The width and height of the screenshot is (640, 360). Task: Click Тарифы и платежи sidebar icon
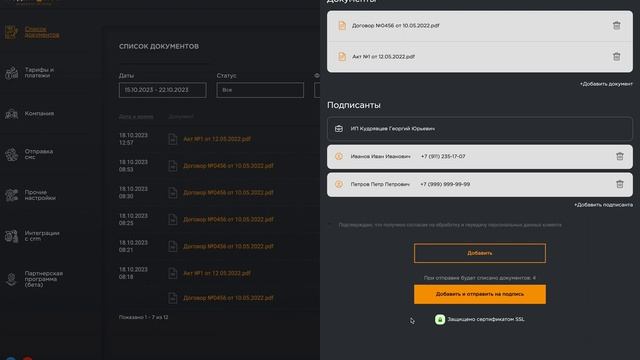pyautogui.click(x=11, y=73)
